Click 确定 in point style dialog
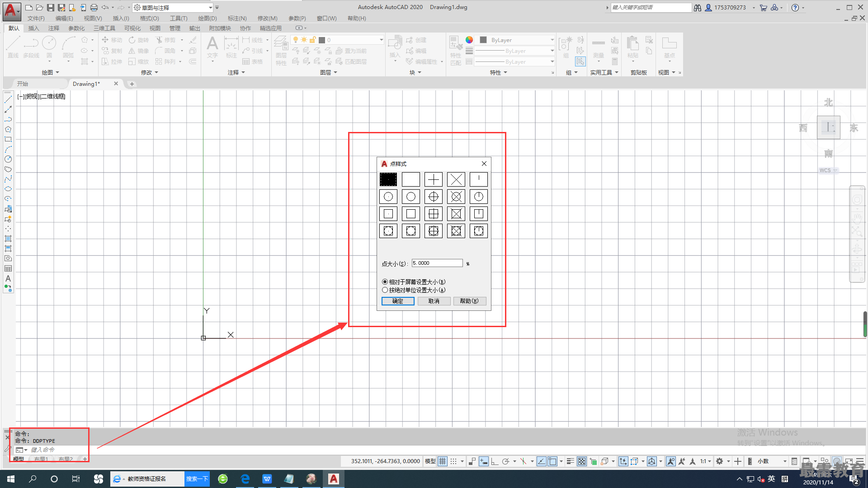This screenshot has height=488, width=868. (398, 301)
